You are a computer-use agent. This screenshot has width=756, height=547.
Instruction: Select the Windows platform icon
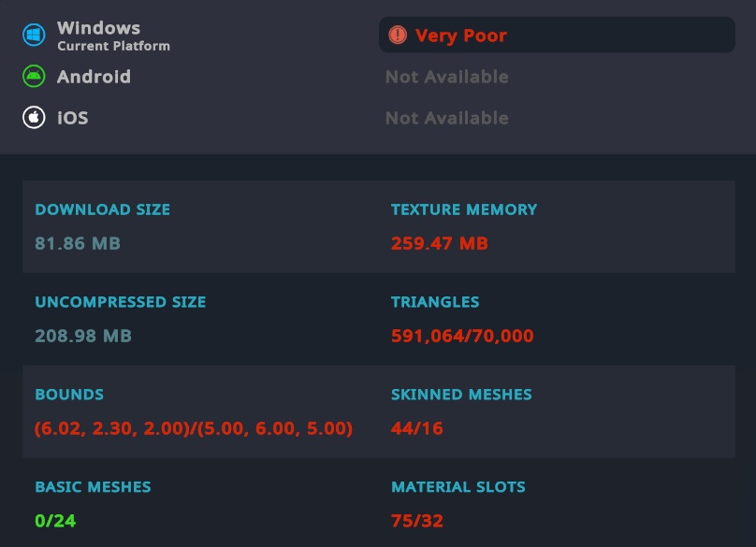point(34,35)
